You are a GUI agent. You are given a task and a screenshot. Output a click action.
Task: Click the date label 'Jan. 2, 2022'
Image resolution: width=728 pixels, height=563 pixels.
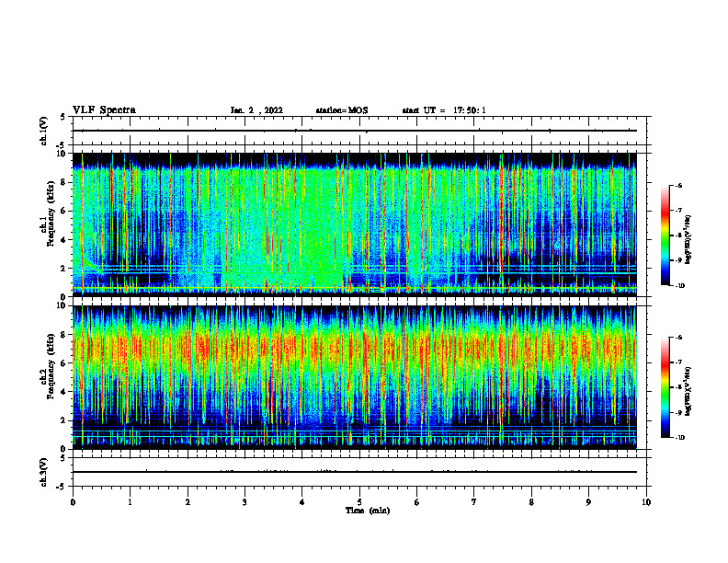[x=256, y=110]
